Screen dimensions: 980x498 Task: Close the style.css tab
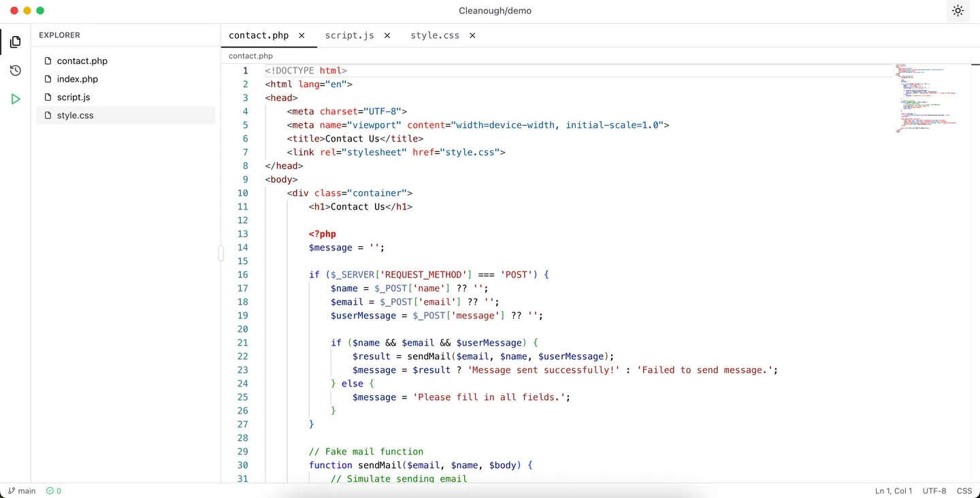472,35
